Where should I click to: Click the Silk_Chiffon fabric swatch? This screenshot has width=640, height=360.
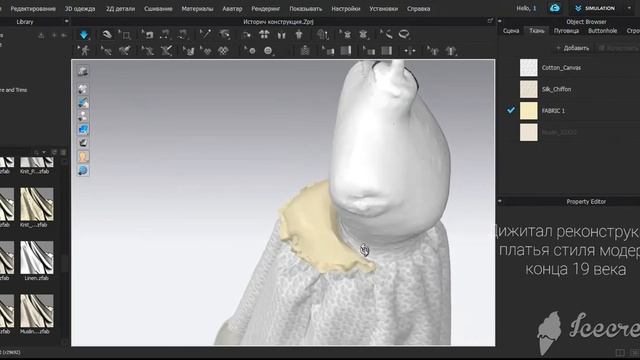click(x=529, y=89)
